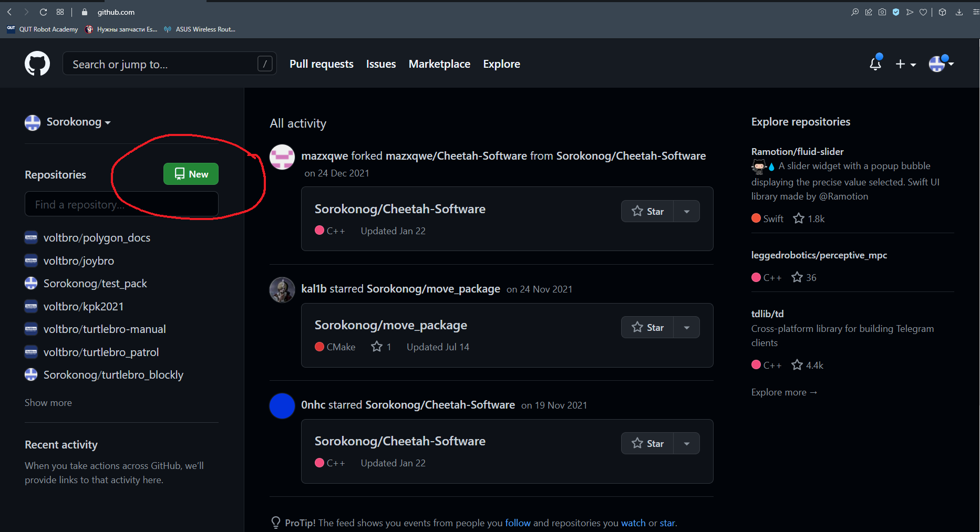Click the green New repository button
The image size is (980, 532).
point(191,174)
